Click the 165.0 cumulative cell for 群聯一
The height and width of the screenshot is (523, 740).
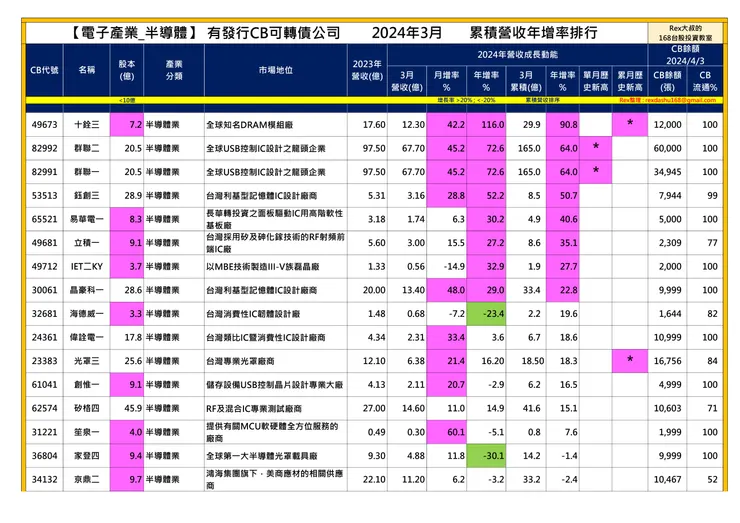point(526,172)
